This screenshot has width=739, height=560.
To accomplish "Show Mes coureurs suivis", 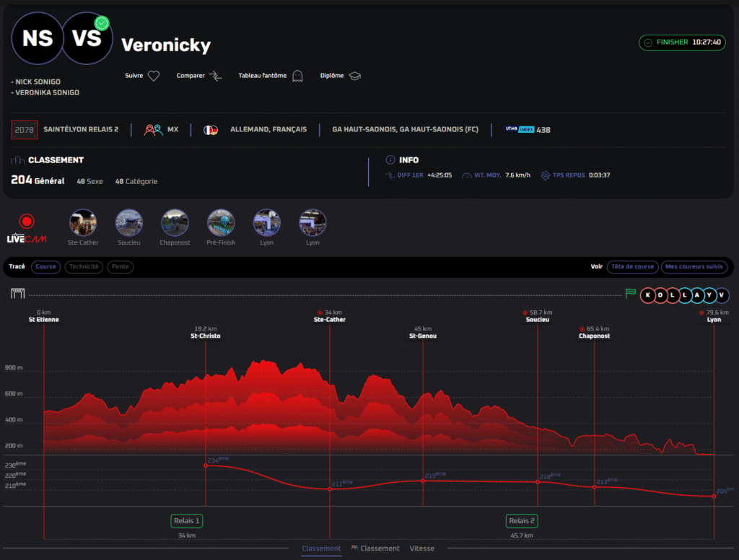I will 694,267.
